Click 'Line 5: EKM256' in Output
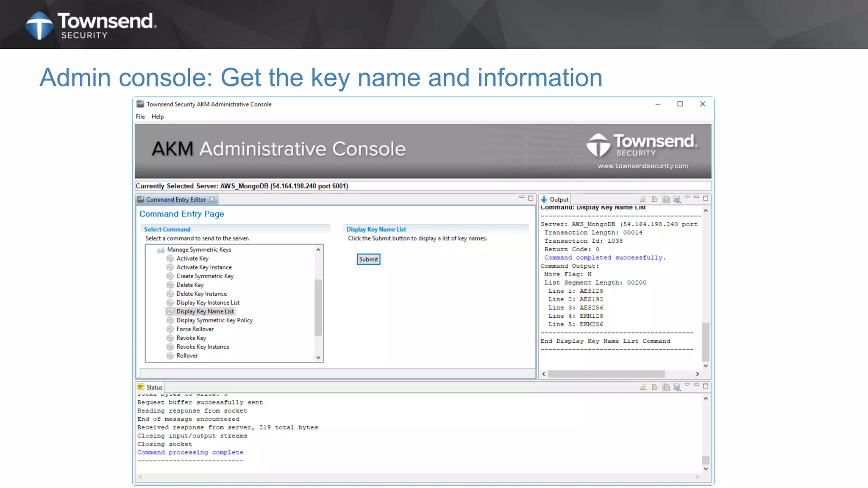This screenshot has width=868, height=488. point(576,324)
